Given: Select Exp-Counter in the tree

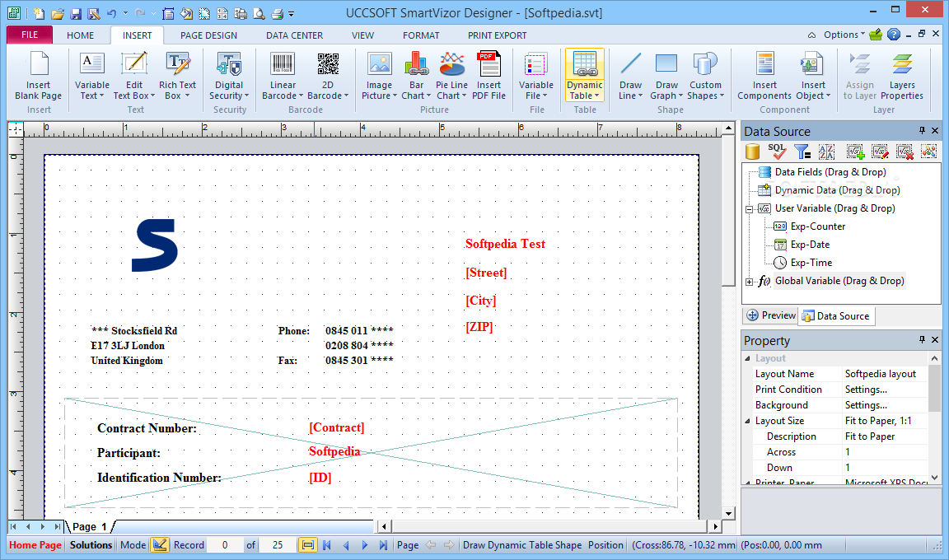Looking at the screenshot, I should pyautogui.click(x=818, y=226).
